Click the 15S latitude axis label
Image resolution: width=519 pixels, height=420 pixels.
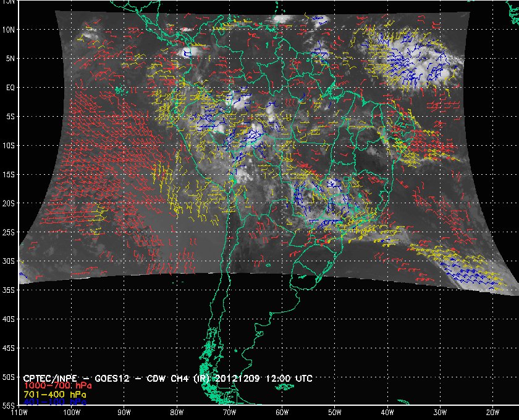[10, 174]
